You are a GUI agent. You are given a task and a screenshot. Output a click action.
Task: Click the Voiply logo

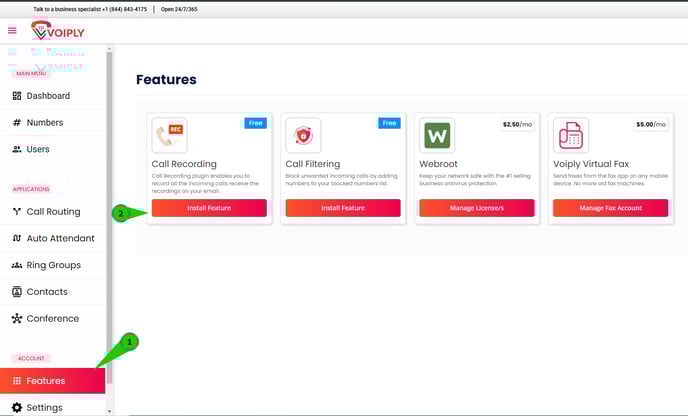pos(57,30)
